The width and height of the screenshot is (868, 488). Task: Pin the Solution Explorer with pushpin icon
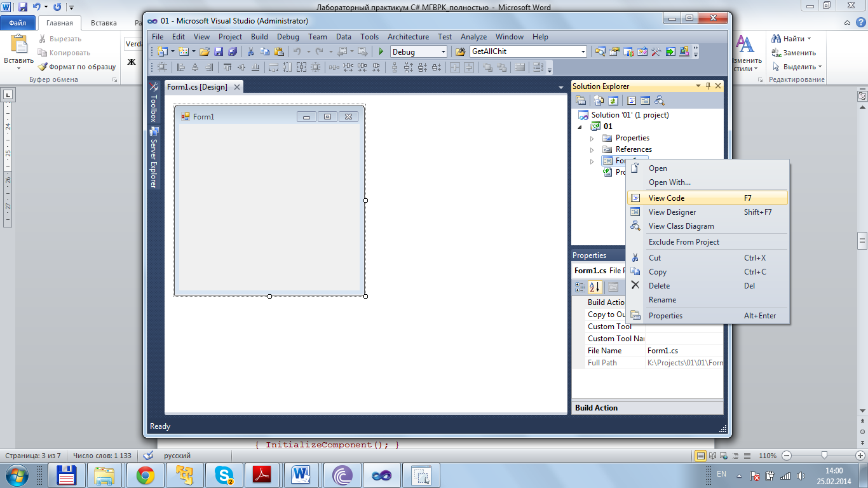[709, 86]
